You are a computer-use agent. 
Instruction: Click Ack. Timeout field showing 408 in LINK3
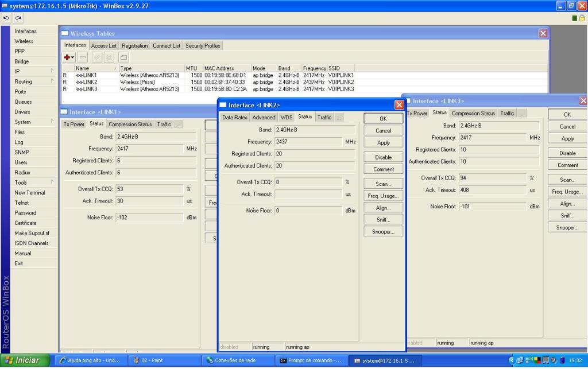coord(492,191)
